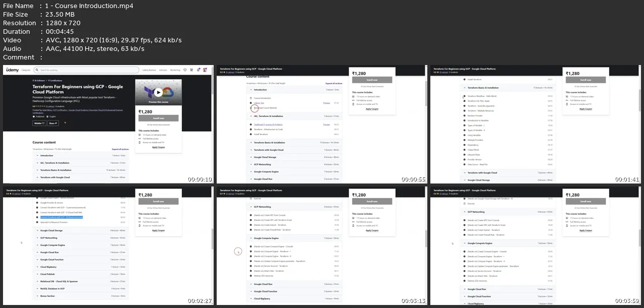The image size is (644, 308).
Task: Open the shopping cart icon in Udemy header
Action: coord(191,70)
